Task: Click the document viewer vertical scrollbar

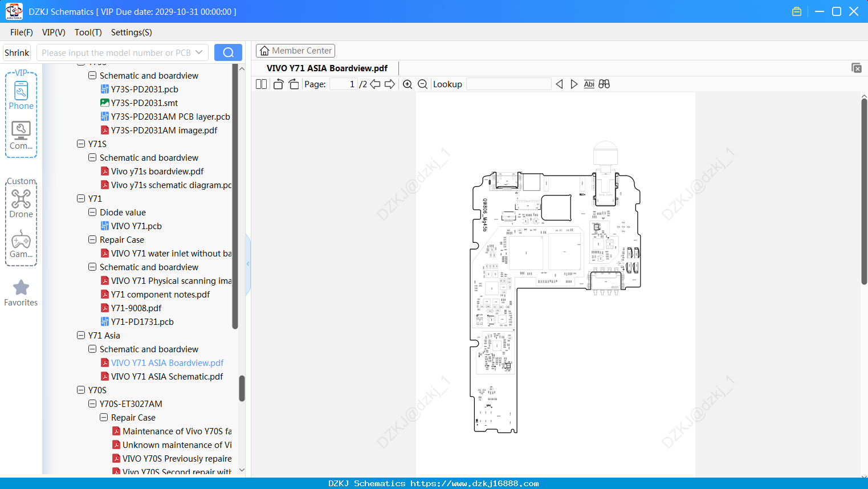Action: pyautogui.click(x=864, y=191)
